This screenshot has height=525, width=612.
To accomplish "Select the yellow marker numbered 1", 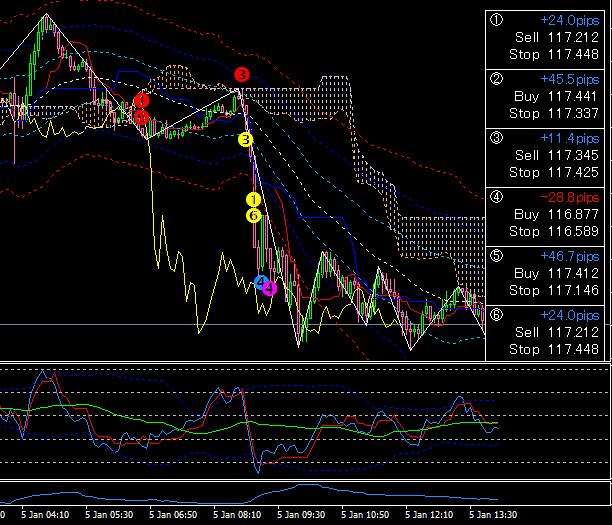I will (254, 200).
